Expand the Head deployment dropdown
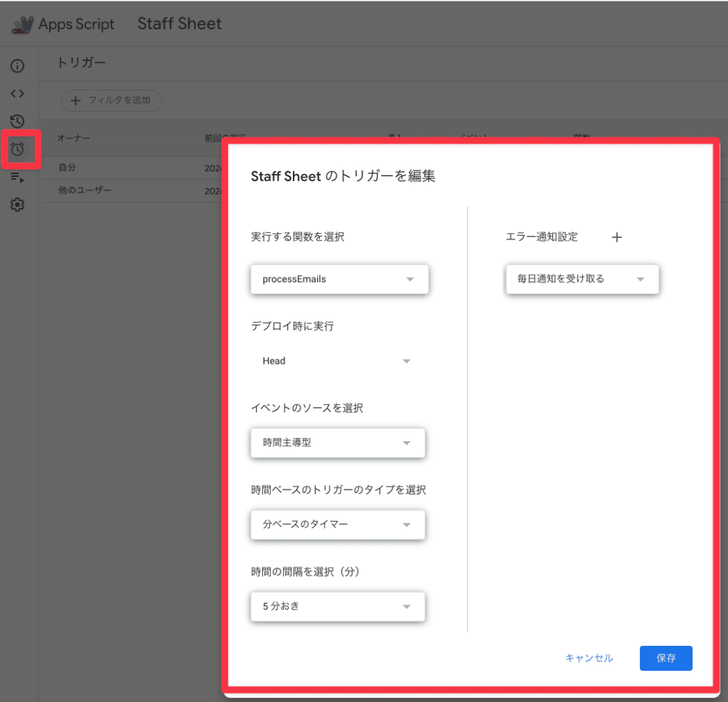This screenshot has width=728, height=702. tap(337, 361)
